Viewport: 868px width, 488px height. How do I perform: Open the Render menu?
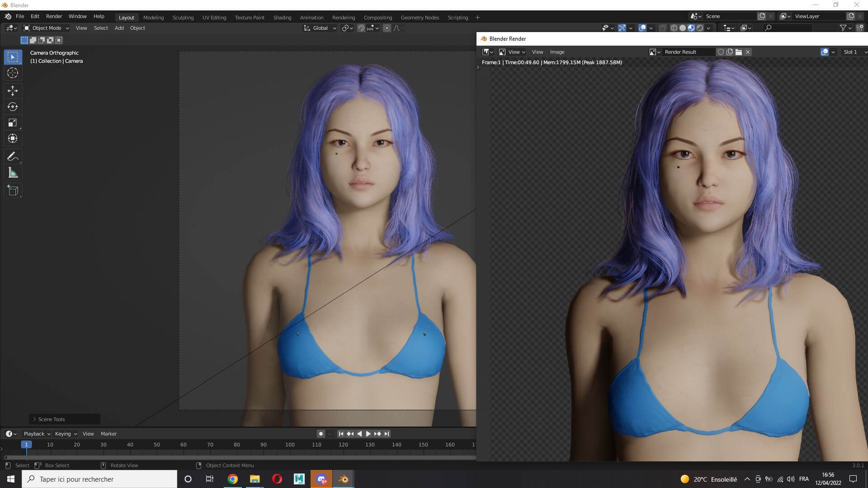(54, 16)
